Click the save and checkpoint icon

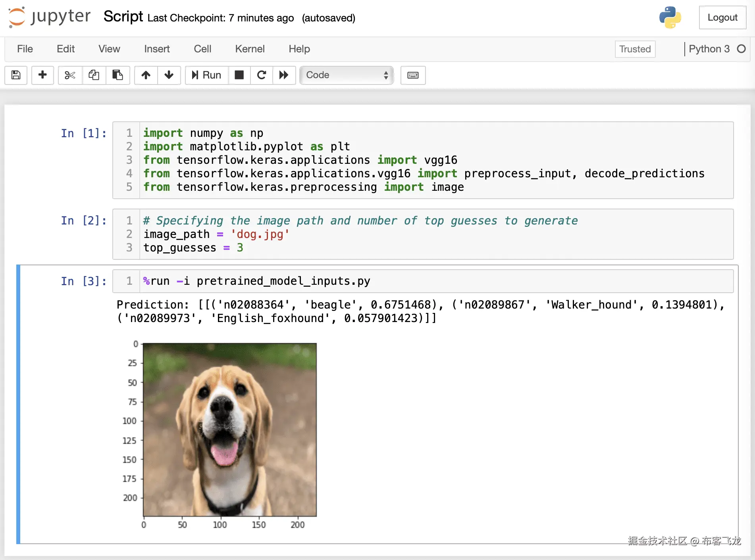[16, 75]
